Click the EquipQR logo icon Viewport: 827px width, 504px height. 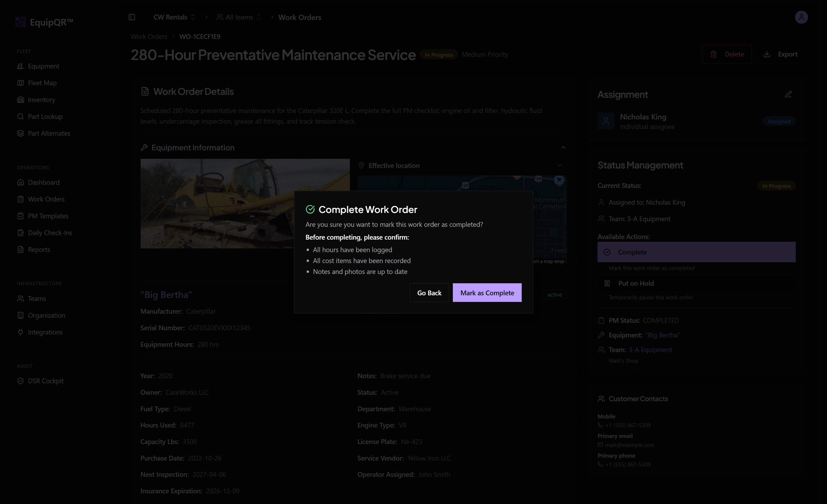(x=21, y=22)
